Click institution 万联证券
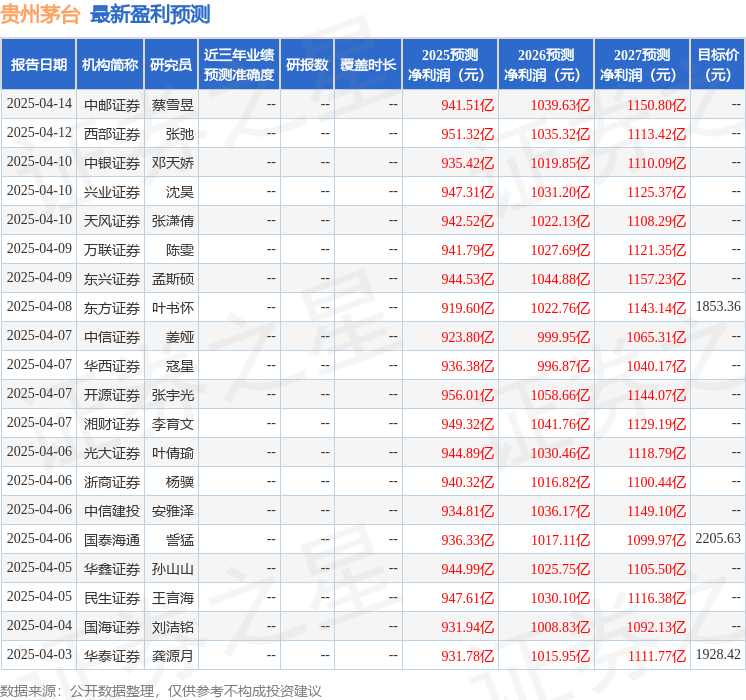This screenshot has width=746, height=700. tap(112, 250)
